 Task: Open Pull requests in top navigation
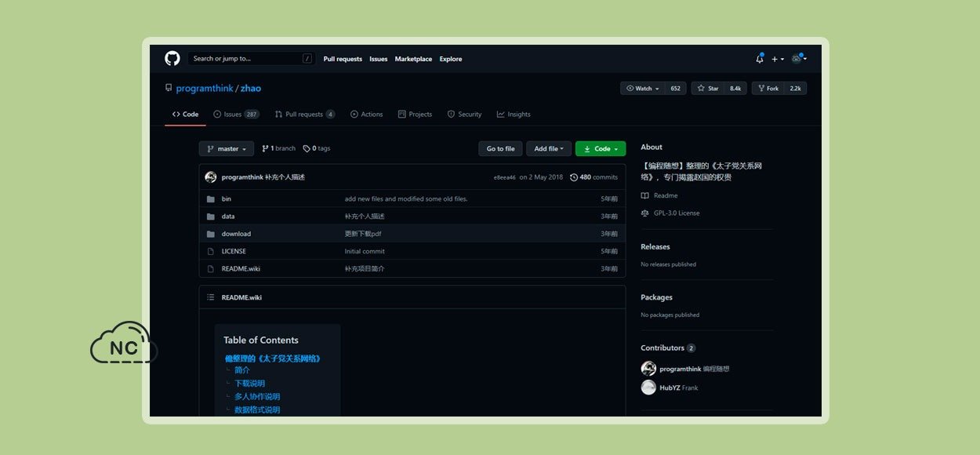pos(343,59)
